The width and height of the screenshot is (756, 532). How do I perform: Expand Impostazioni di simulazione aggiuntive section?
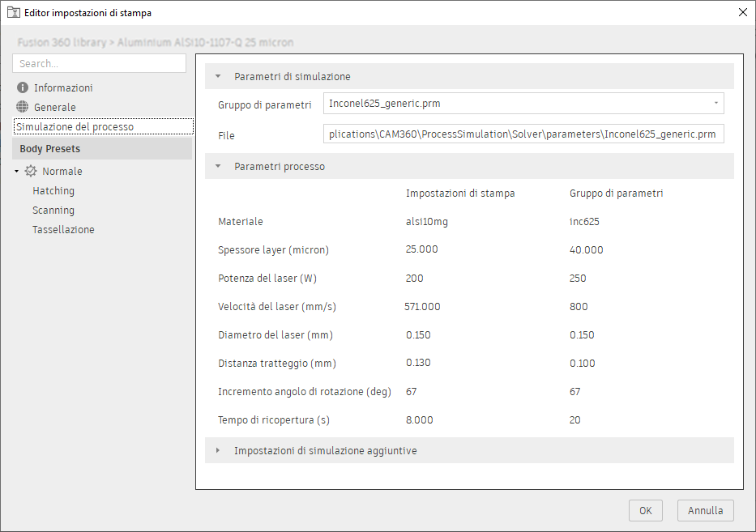[x=217, y=450]
